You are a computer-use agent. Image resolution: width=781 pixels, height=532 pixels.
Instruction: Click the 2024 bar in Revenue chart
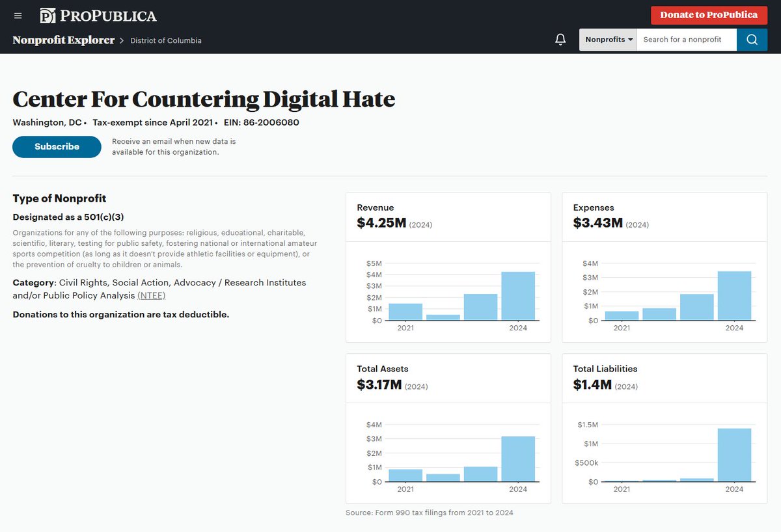pyautogui.click(x=518, y=296)
